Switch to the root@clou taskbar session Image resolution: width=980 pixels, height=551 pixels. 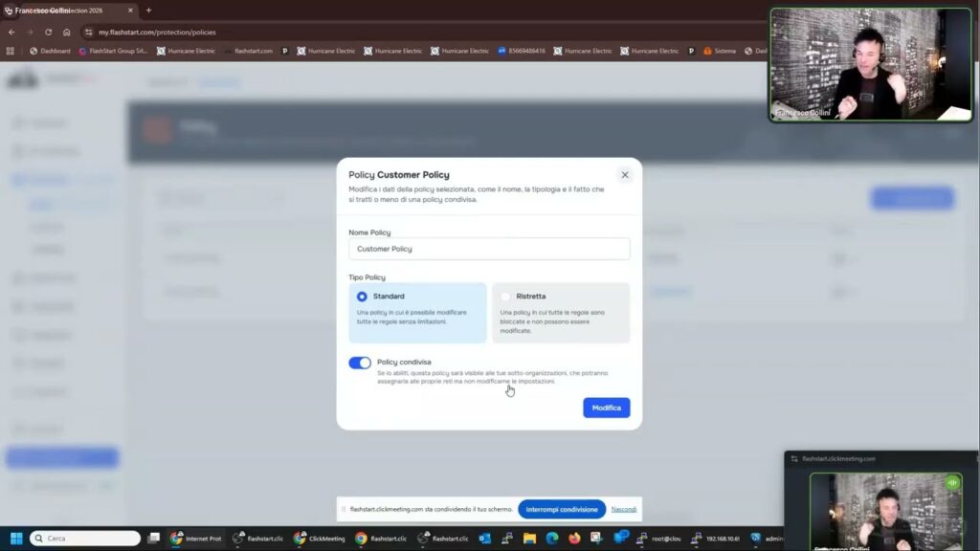[x=658, y=538]
